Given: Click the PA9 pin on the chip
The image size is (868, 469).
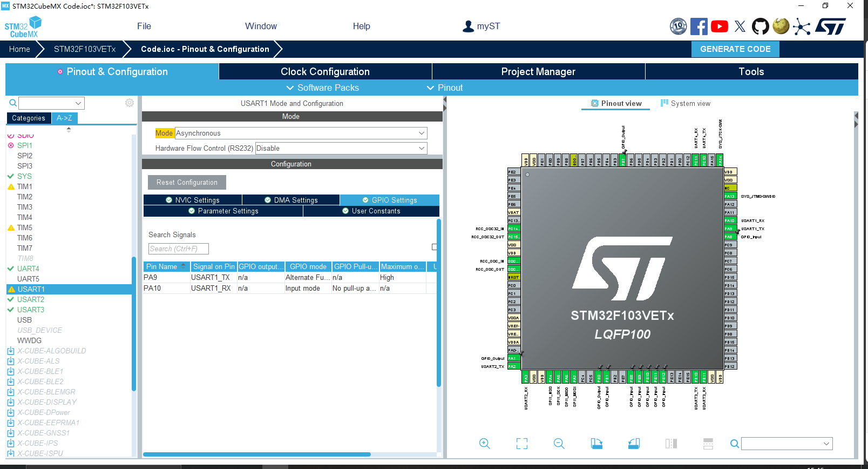Looking at the screenshot, I should click(x=730, y=229).
